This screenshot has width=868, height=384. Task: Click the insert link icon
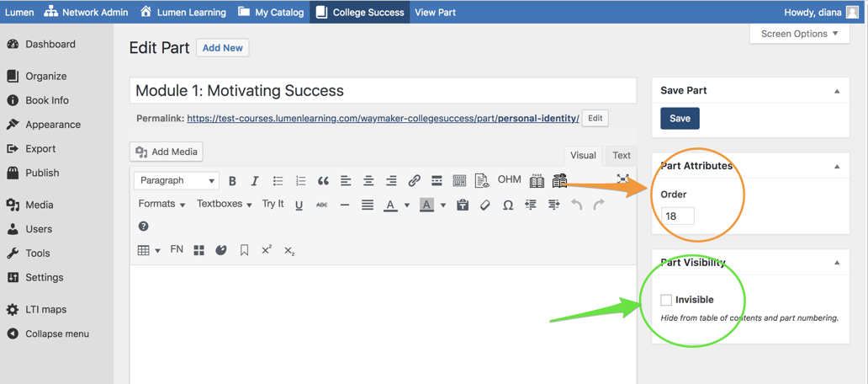[x=414, y=181]
